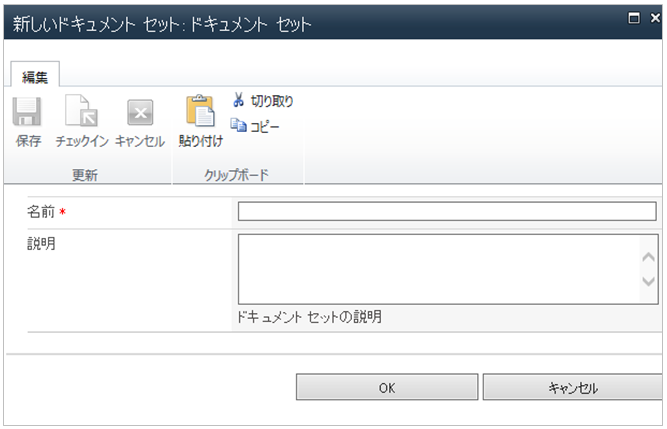Click the 名前 field label
This screenshot has width=667, height=429.
(40, 212)
